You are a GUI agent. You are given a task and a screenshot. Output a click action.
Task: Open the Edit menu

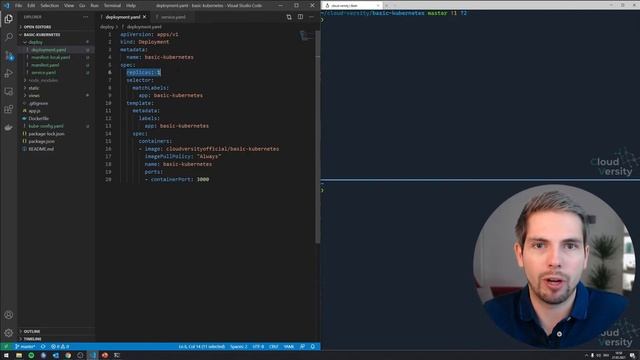coord(31,6)
